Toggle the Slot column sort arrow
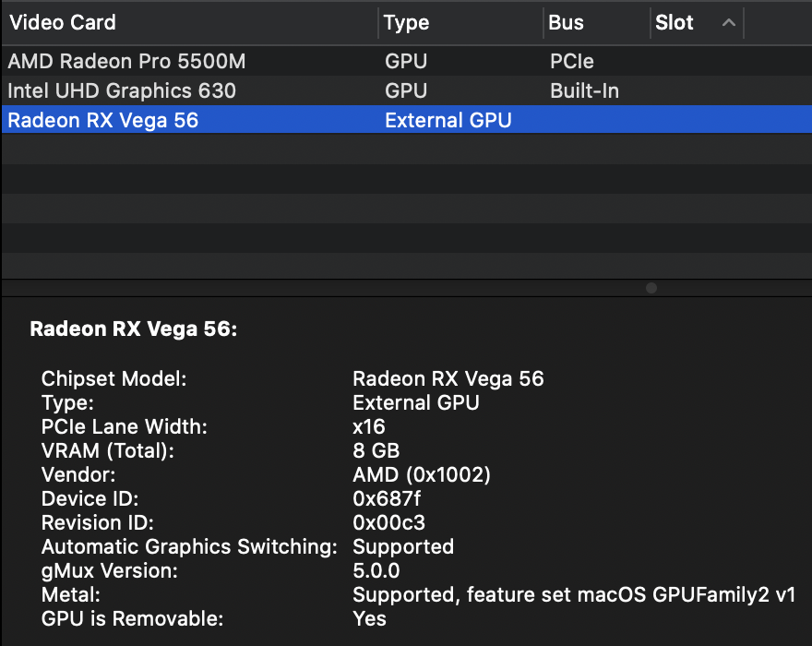812x646 pixels. [729, 22]
